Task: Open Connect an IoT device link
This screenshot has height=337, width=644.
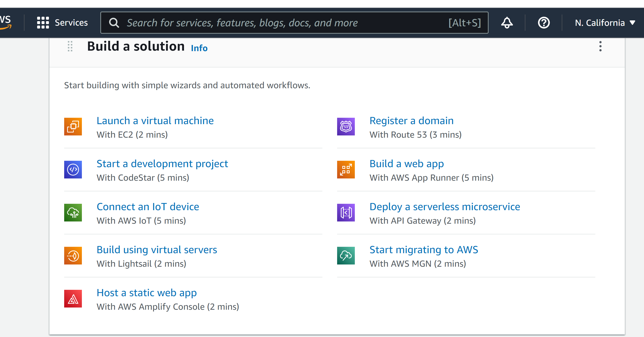Action: pos(148,207)
